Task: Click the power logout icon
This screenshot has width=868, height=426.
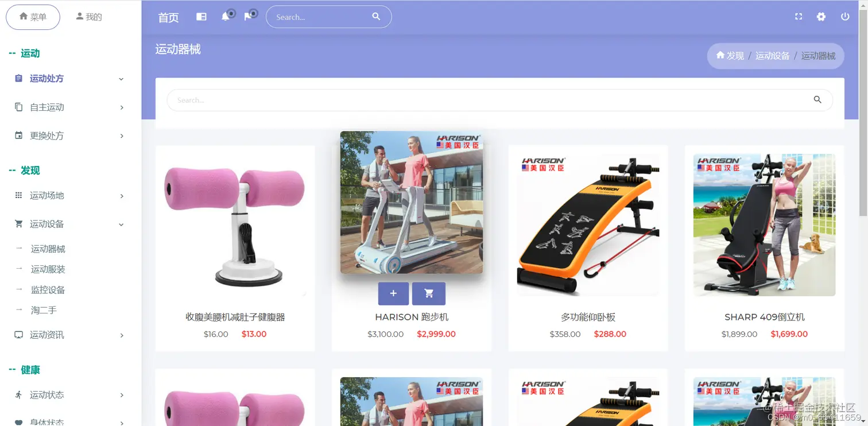Action: click(845, 17)
